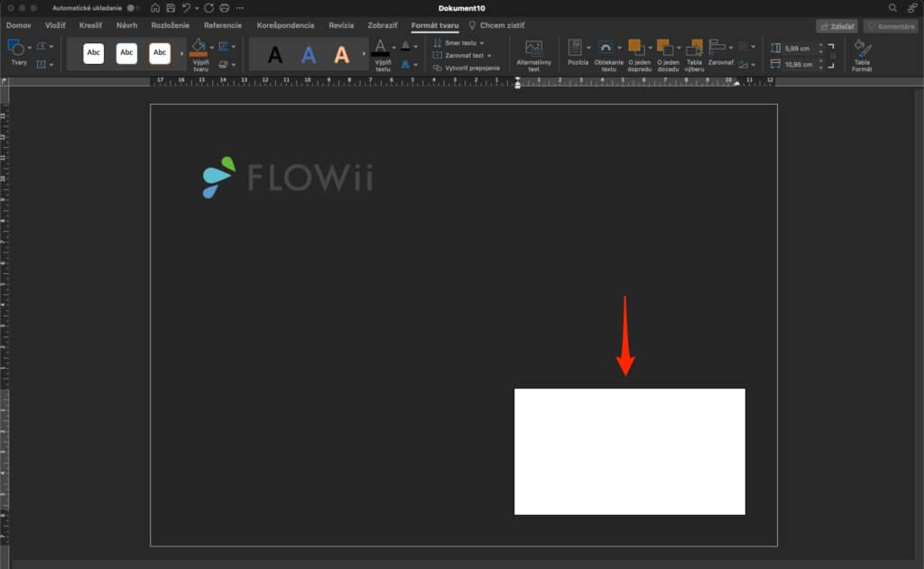924x569 pixels.
Task: Open Tabla Formát pane
Action: coord(862,56)
